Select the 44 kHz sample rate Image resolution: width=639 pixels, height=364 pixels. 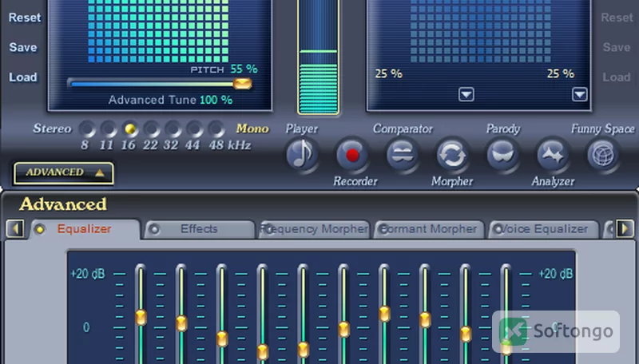pos(195,129)
